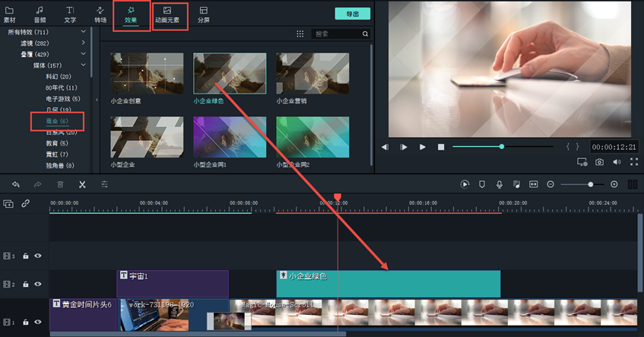Screen dimensions: 644x337
Task: Click the trash delete icon
Action: 60,185
